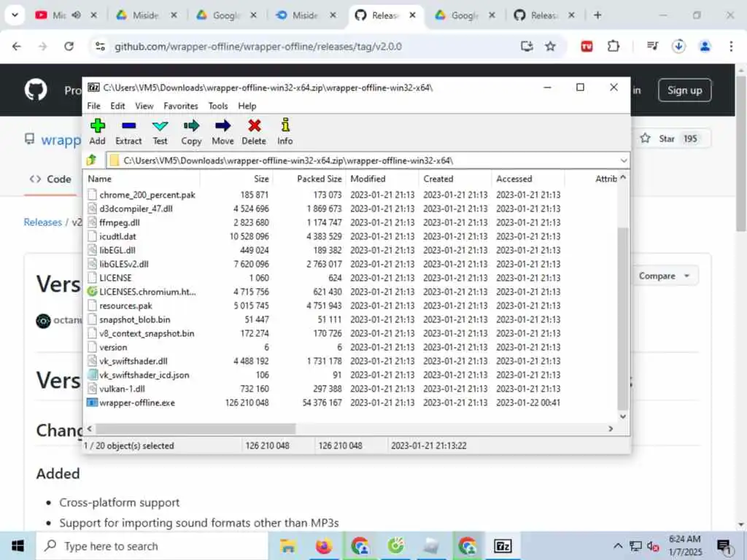Open Firefox from the taskbar

coord(324,545)
